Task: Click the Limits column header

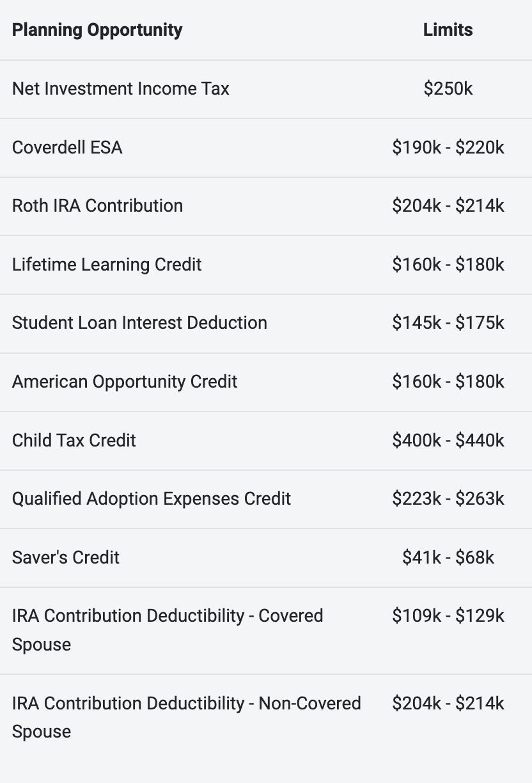Action: point(448,30)
